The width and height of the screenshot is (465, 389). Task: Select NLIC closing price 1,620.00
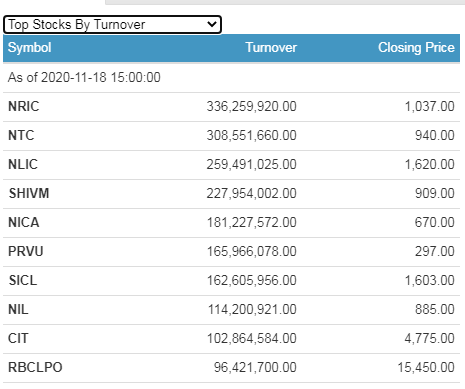click(429, 165)
